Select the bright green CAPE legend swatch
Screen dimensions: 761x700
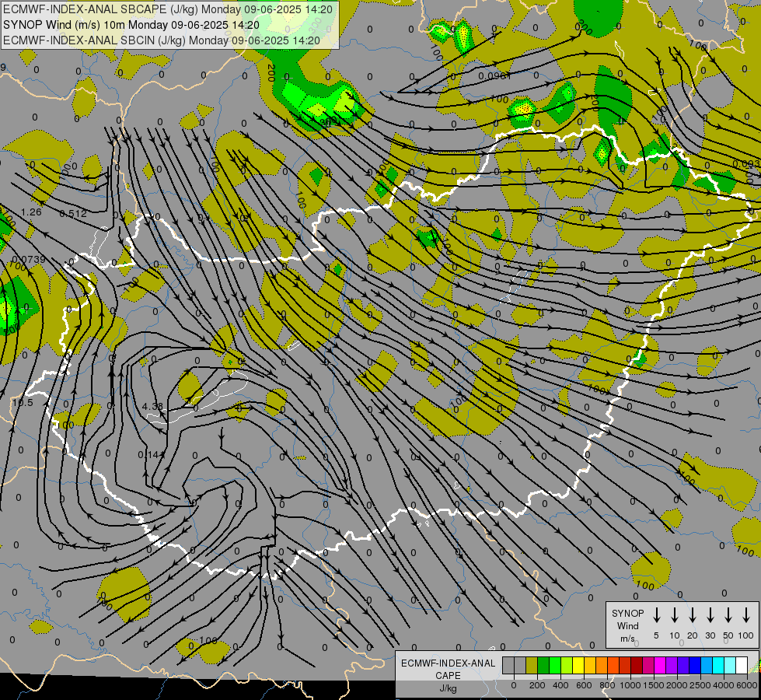click(555, 665)
